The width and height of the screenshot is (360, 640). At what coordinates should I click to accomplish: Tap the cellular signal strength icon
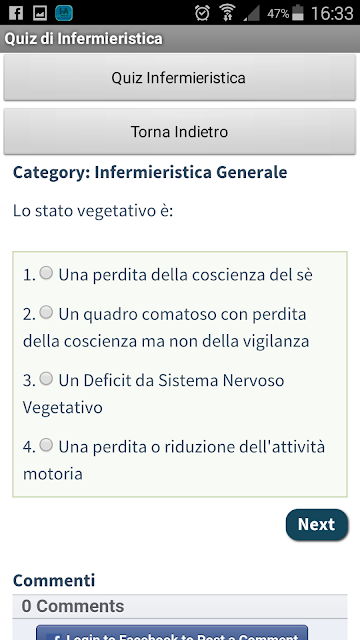[x=251, y=13]
